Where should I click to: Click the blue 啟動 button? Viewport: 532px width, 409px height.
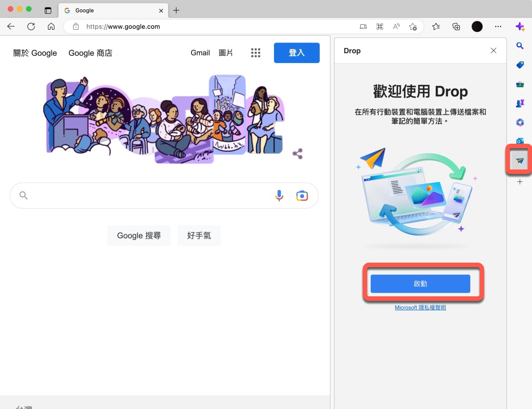[x=420, y=284]
